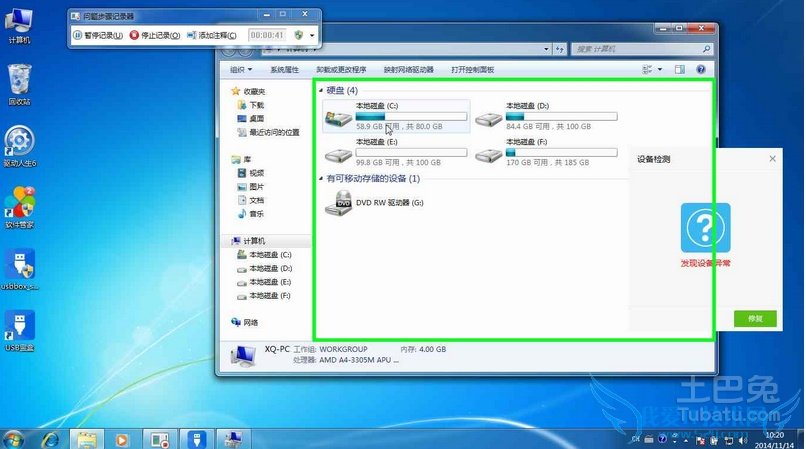Image resolution: width=806 pixels, height=449 pixels.
Task: Open the Recycle Bin desktop icon
Action: (x=19, y=84)
